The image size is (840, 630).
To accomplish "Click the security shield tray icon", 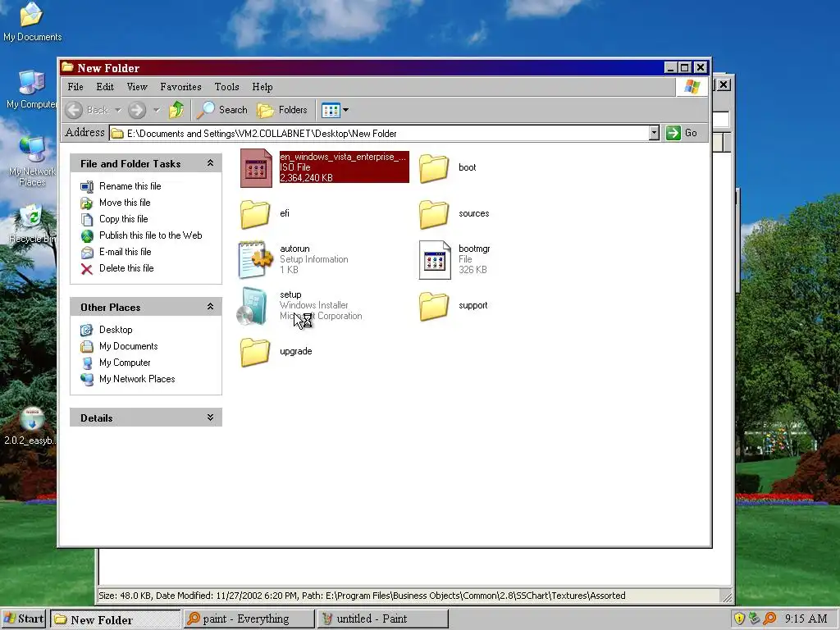I will (739, 619).
